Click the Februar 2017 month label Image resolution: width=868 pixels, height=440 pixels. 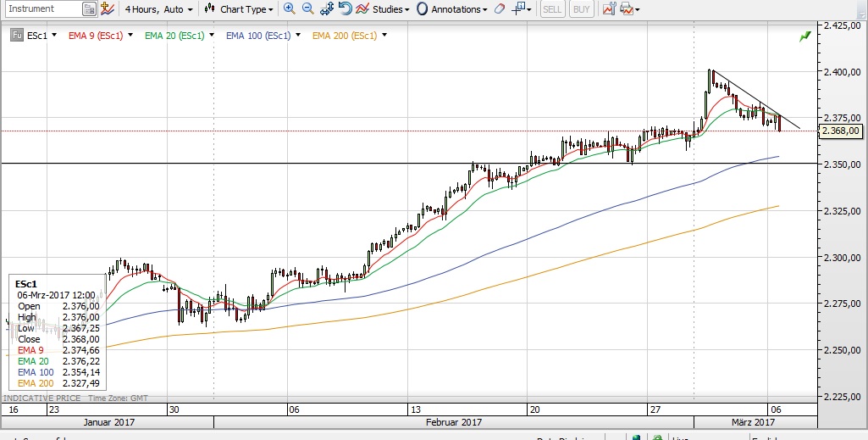pyautogui.click(x=454, y=422)
